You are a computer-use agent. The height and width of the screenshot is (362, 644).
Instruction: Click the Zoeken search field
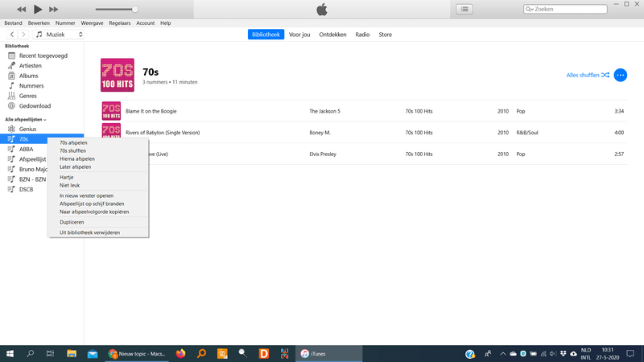tap(565, 9)
